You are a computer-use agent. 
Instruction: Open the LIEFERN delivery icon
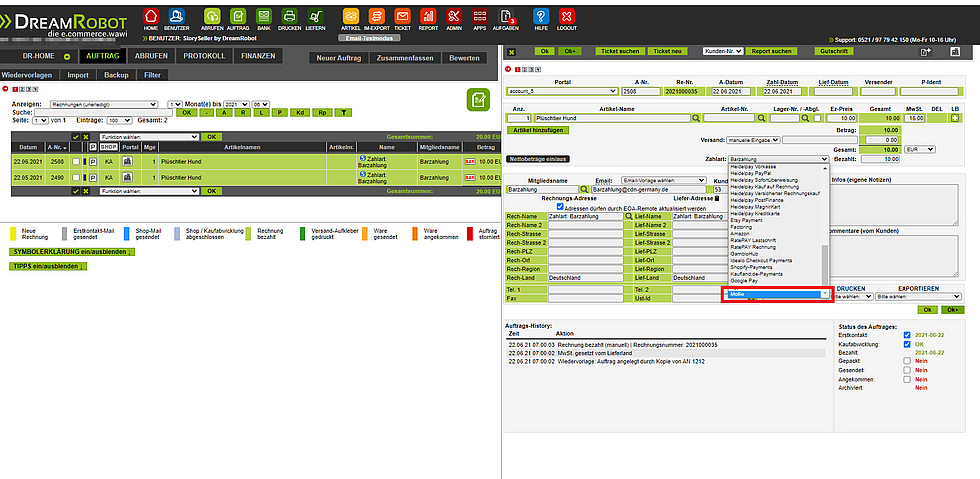pos(315,16)
